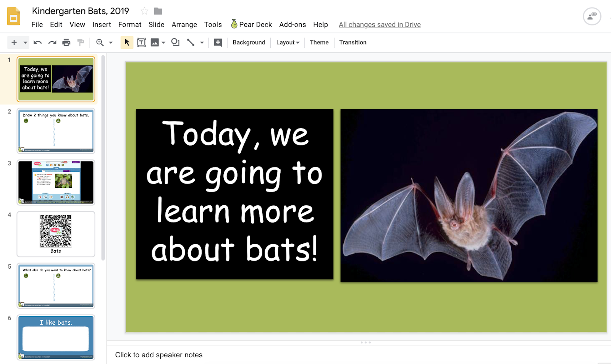Select slide 2 'Draw 2 things' thumbnail
This screenshot has height=364, width=611.
(x=56, y=131)
